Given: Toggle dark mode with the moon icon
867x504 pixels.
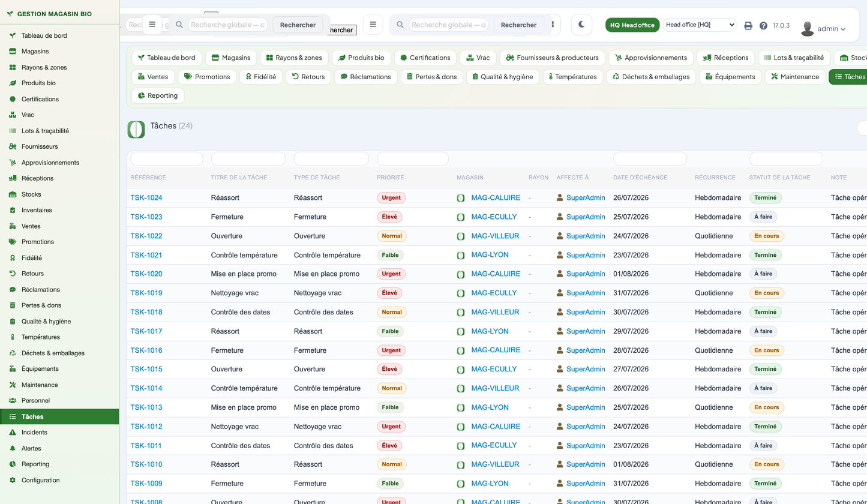Looking at the screenshot, I should point(581,25).
